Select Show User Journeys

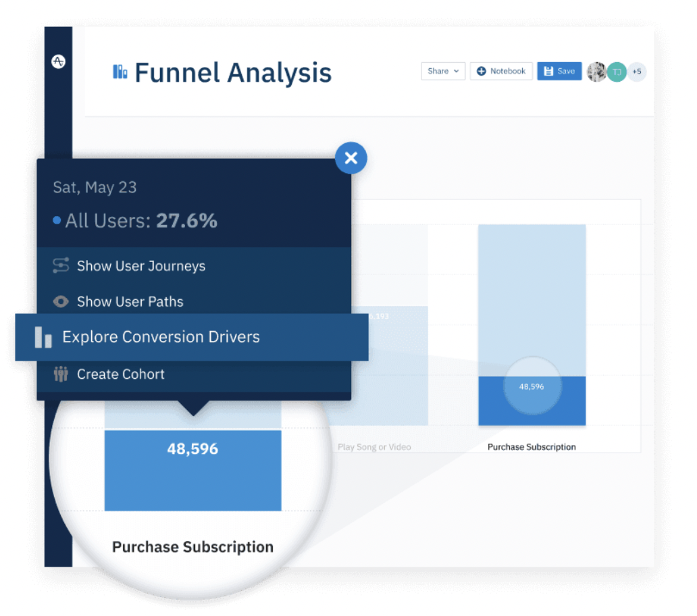point(194,265)
